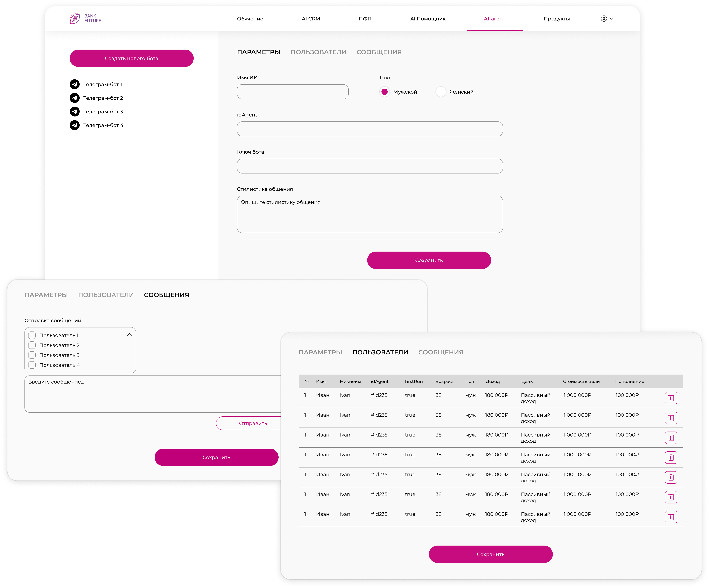Click trash icon in the last table row
The height and width of the screenshot is (588, 709).
click(671, 517)
